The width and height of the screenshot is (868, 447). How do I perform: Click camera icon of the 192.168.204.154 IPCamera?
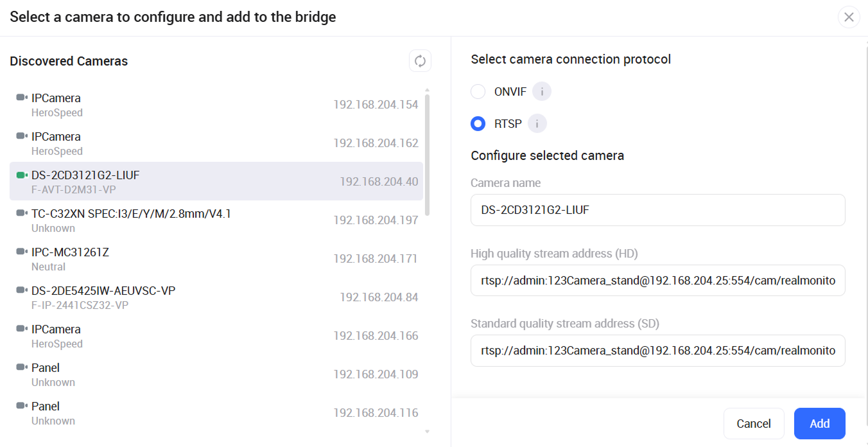click(22, 98)
